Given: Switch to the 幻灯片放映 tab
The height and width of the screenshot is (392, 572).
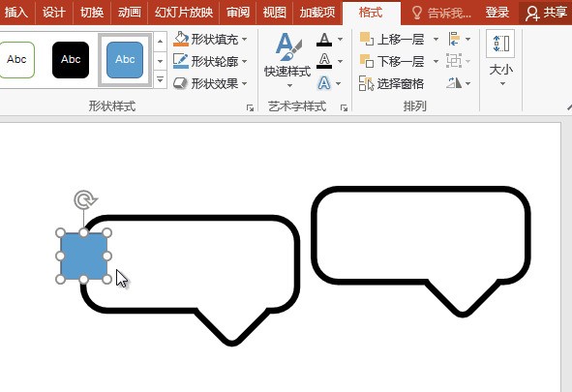Looking at the screenshot, I should (x=184, y=13).
